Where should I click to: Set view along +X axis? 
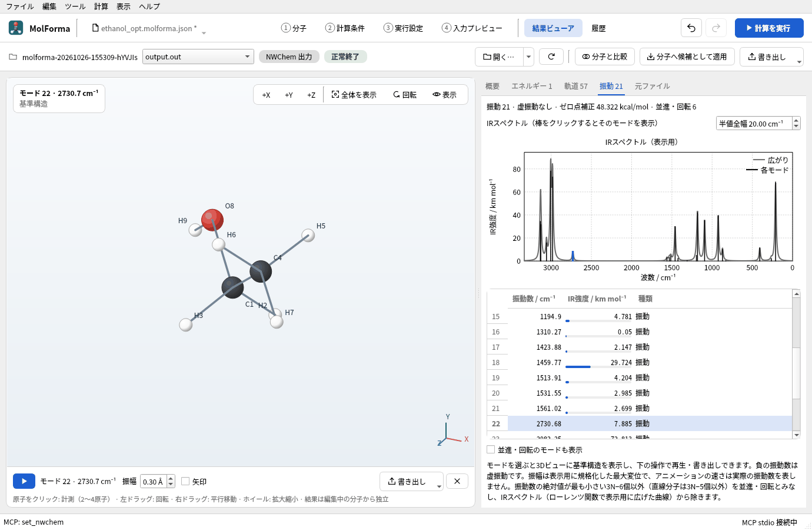(x=266, y=95)
